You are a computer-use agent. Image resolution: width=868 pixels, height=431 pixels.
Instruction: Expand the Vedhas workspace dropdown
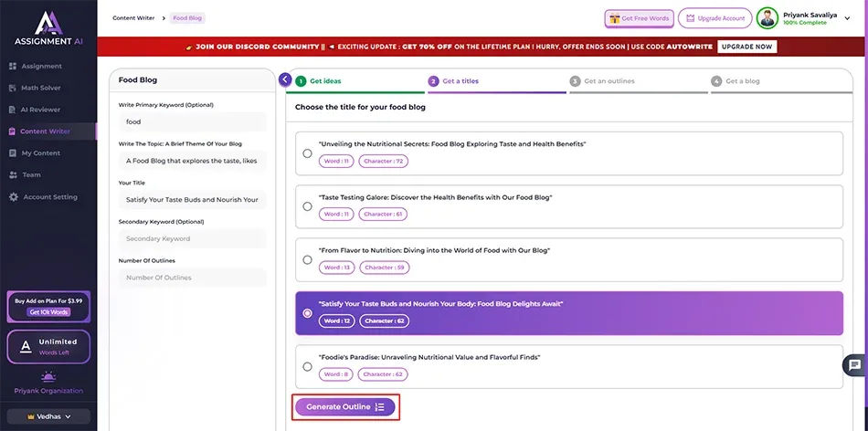click(x=48, y=416)
